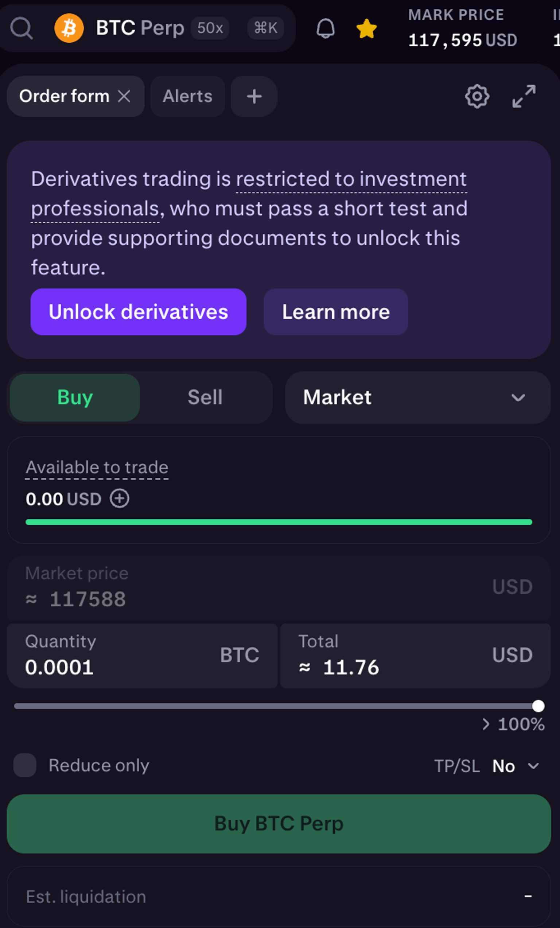The image size is (560, 928).
Task: Add a new panel tab with plus
Action: (x=254, y=96)
